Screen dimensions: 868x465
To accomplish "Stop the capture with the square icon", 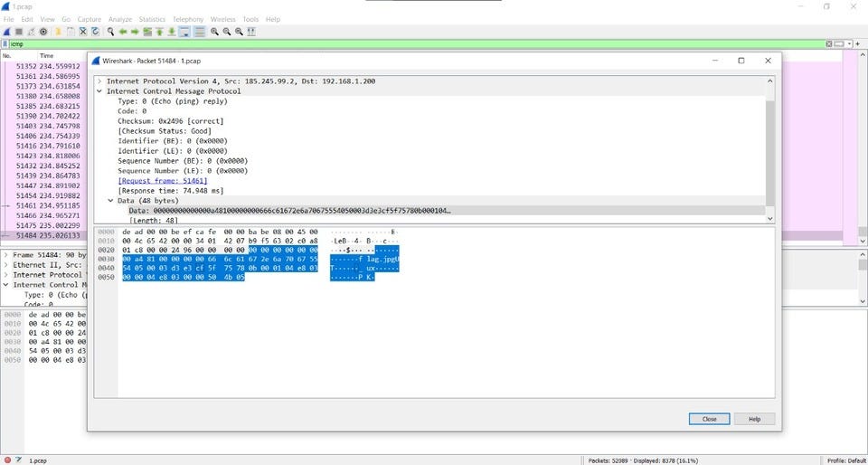I will (x=19, y=32).
